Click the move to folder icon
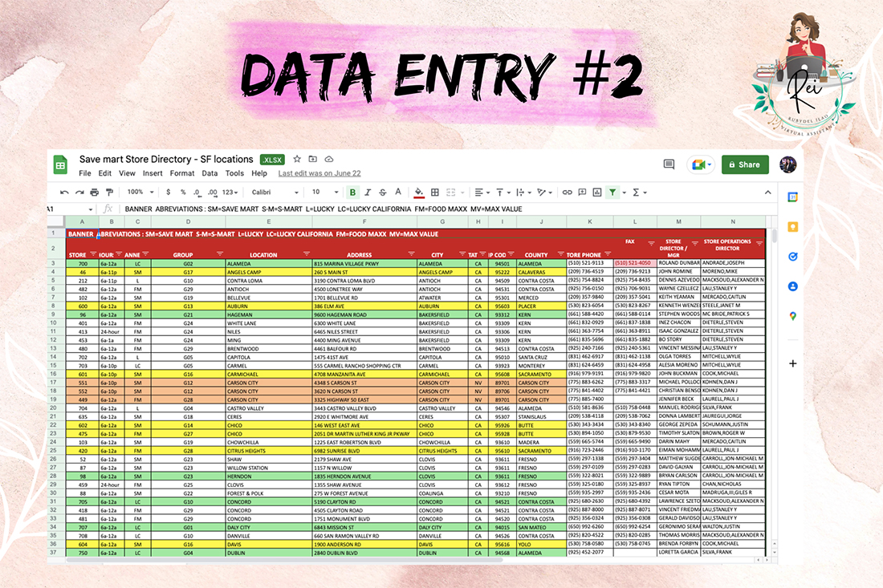This screenshot has width=883, height=588. [313, 160]
